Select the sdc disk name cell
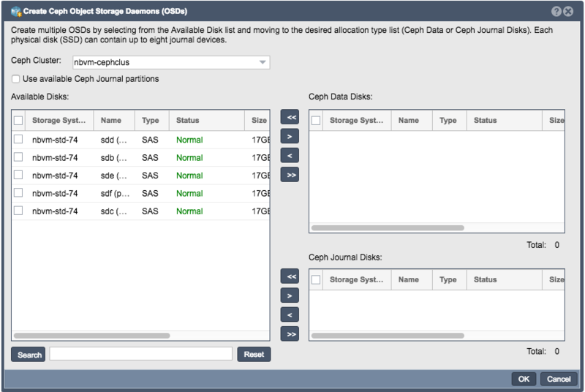This screenshot has width=585, height=392. click(114, 211)
